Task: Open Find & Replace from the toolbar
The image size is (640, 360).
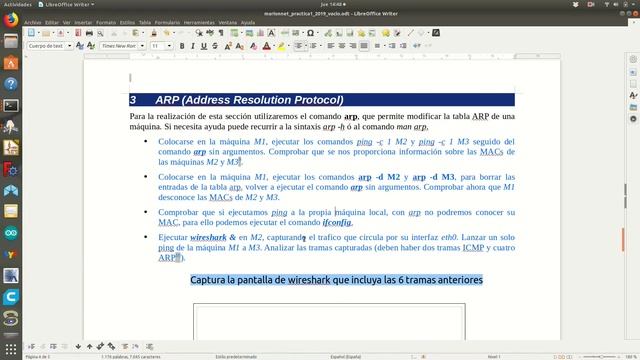Action: pyautogui.click(x=199, y=33)
